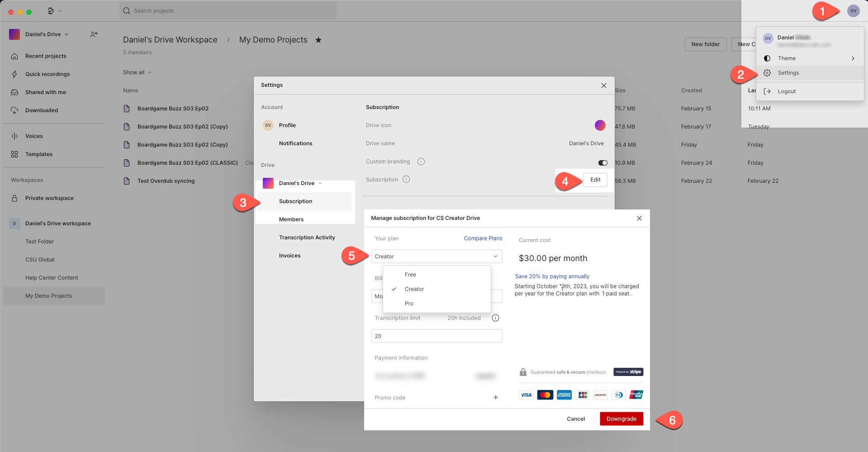Click the Edit subscription button

[x=595, y=180]
